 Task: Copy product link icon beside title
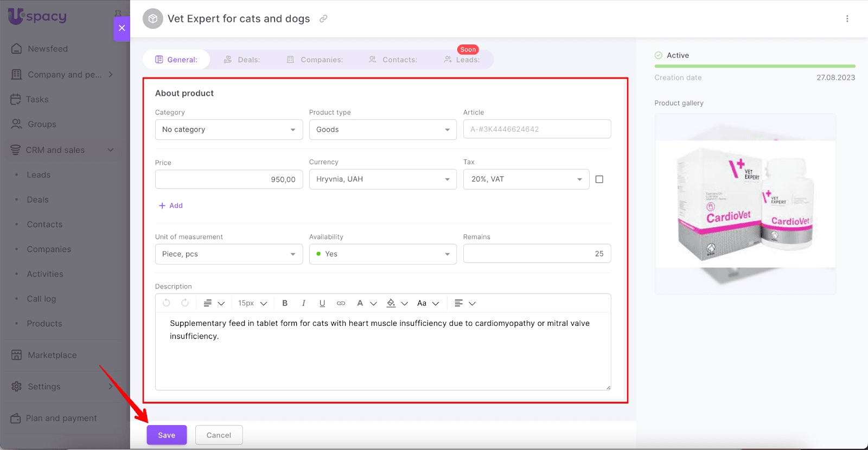click(323, 18)
